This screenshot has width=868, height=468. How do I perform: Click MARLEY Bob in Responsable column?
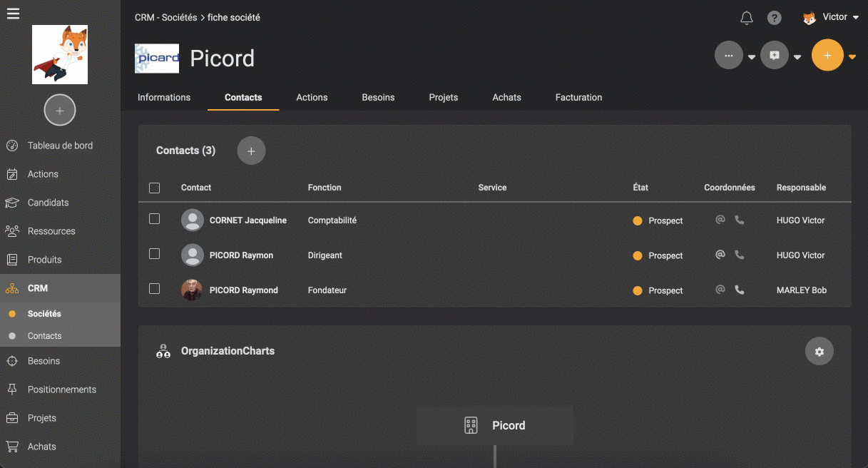click(802, 290)
